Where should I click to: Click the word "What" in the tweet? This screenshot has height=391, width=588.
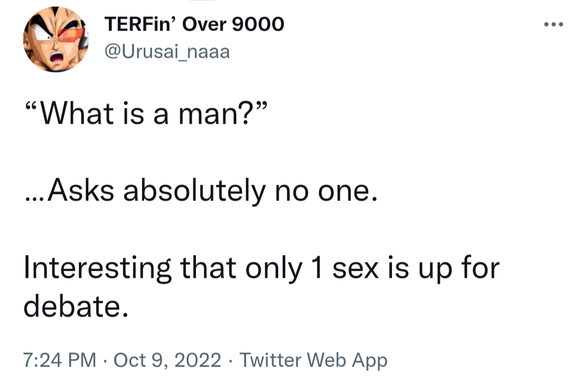79,113
